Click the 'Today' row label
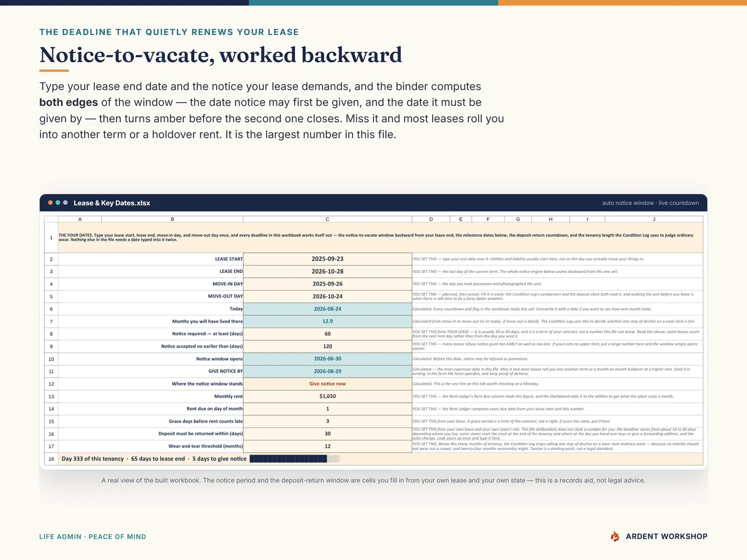This screenshot has width=747, height=560. 236,309
